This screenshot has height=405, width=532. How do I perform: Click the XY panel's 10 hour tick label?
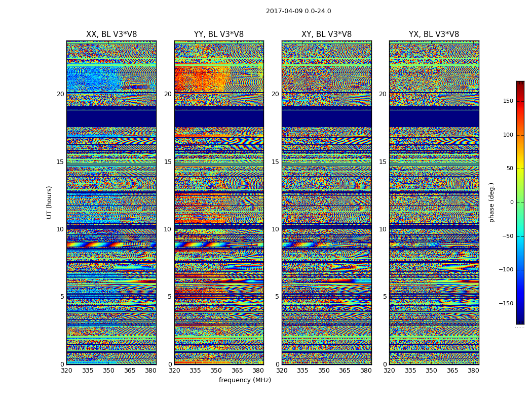(275, 229)
